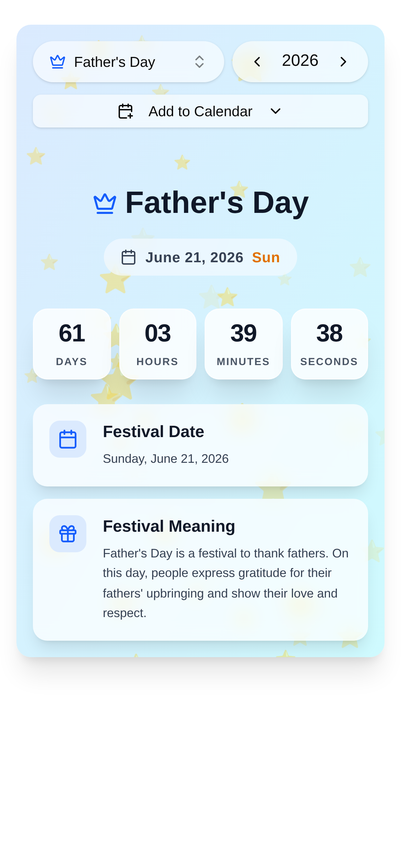
Task: Click the Festival Meaning description text
Action: click(226, 583)
